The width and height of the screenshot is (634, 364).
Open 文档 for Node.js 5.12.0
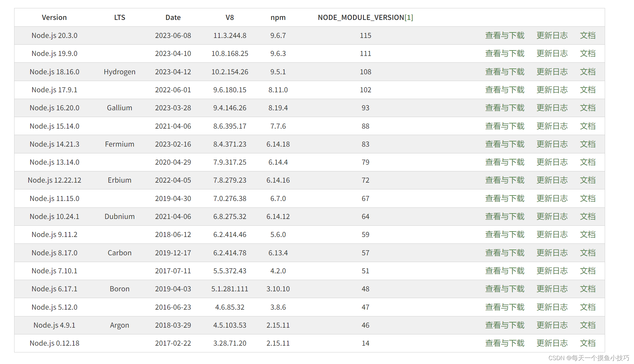[588, 307]
